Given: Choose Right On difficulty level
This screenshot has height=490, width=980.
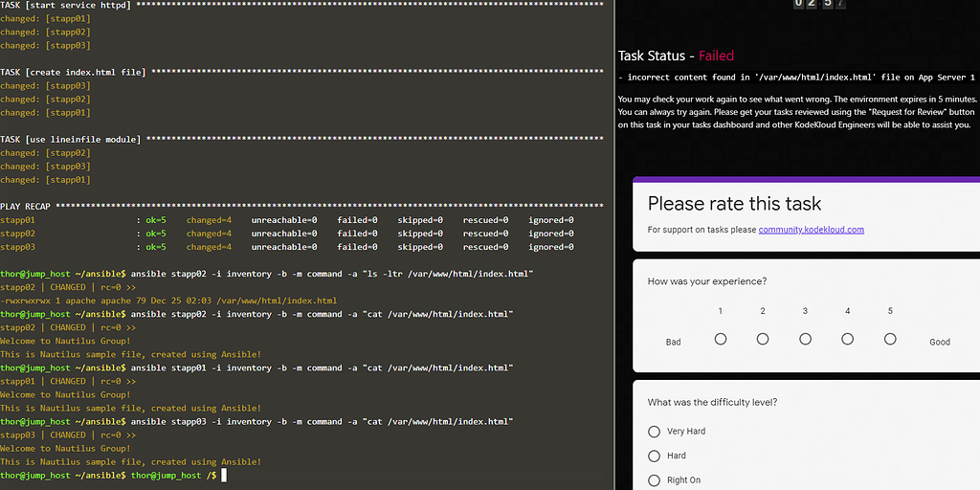Looking at the screenshot, I should pyautogui.click(x=655, y=480).
